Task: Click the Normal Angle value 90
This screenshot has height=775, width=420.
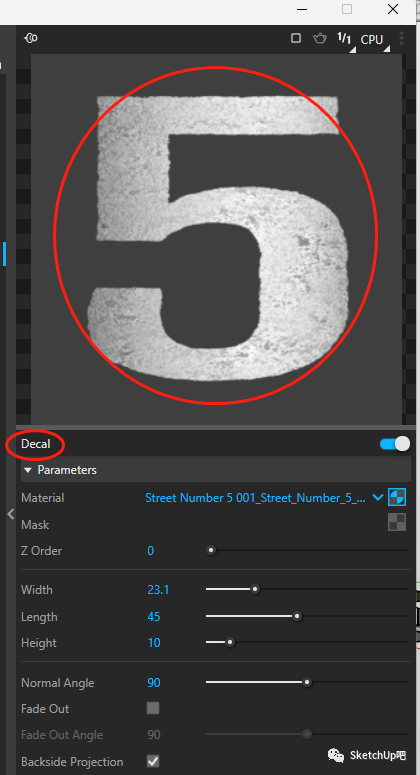Action: (x=154, y=683)
